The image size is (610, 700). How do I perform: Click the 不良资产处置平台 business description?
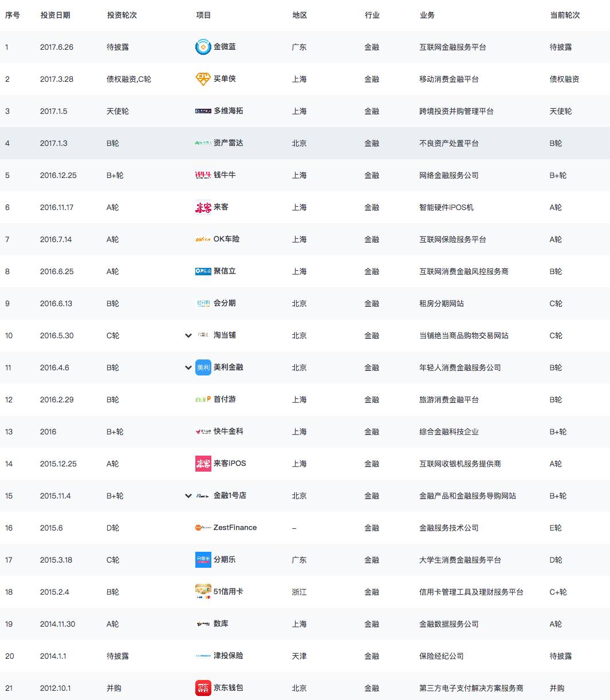tap(449, 143)
